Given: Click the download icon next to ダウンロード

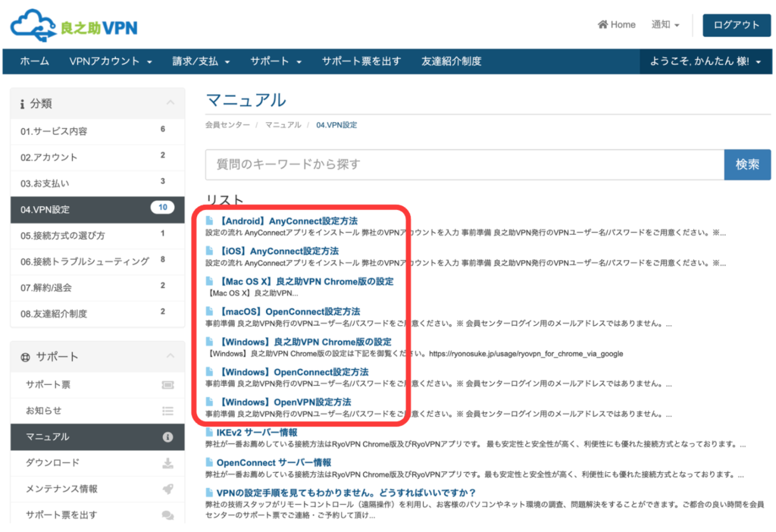Looking at the screenshot, I should [x=167, y=463].
